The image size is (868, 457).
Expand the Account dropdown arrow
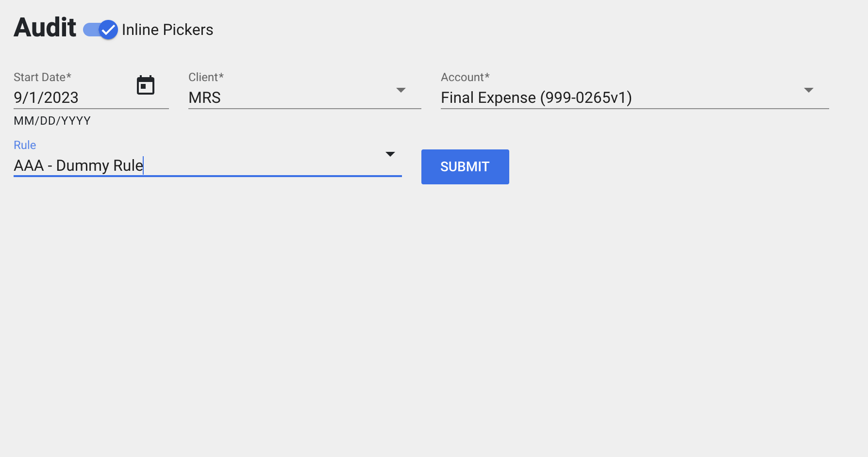coord(809,90)
